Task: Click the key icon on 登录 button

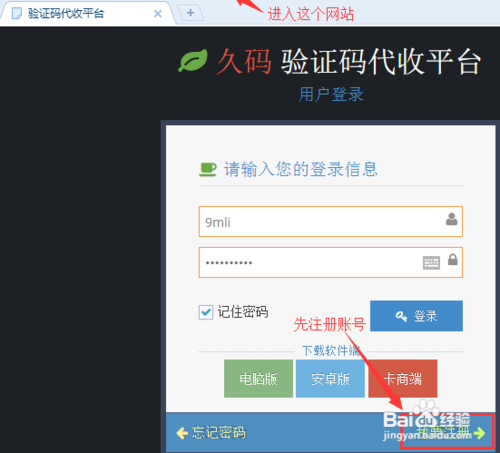Action: point(401,316)
